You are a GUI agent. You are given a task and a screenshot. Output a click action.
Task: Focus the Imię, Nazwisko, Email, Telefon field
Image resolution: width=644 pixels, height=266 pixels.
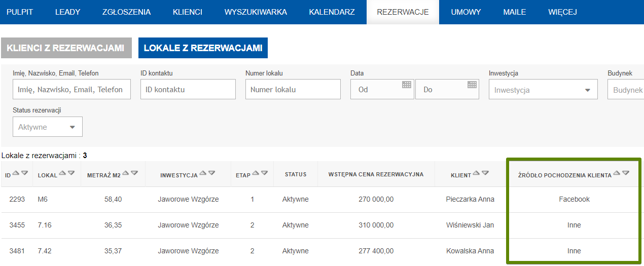[71, 89]
